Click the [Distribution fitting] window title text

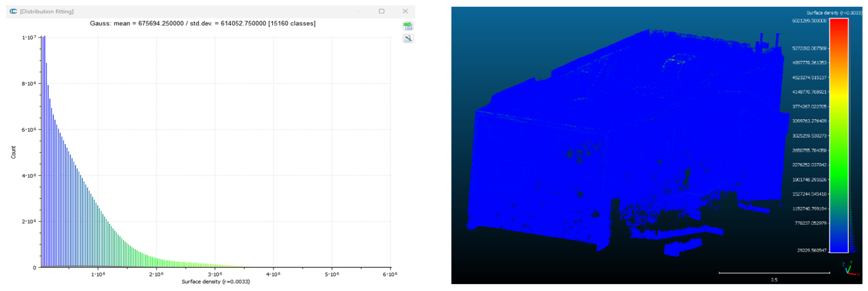click(x=46, y=12)
